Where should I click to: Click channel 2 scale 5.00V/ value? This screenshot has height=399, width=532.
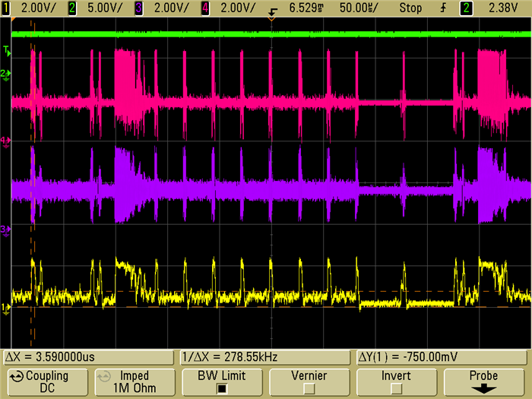[105, 8]
